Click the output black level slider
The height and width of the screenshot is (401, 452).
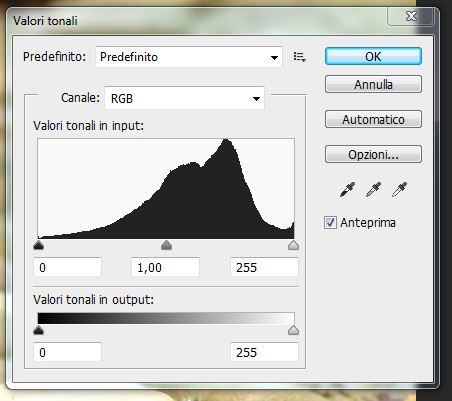click(x=39, y=330)
